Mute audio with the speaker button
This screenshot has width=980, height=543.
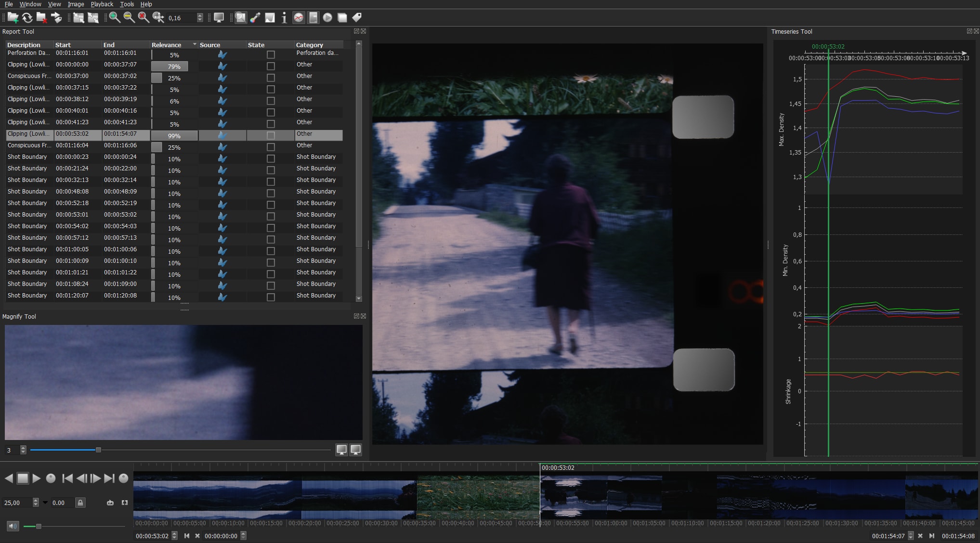pyautogui.click(x=13, y=526)
